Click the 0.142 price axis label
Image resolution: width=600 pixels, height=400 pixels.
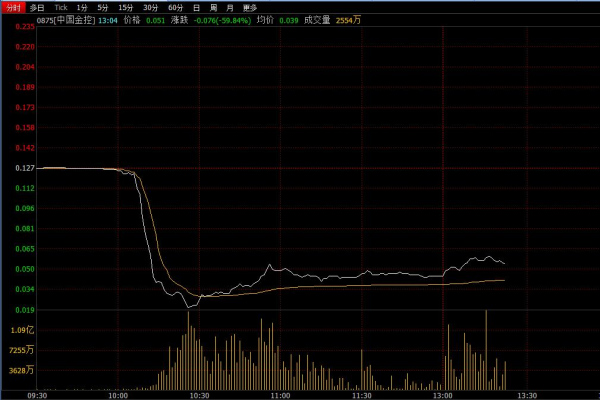(25, 148)
